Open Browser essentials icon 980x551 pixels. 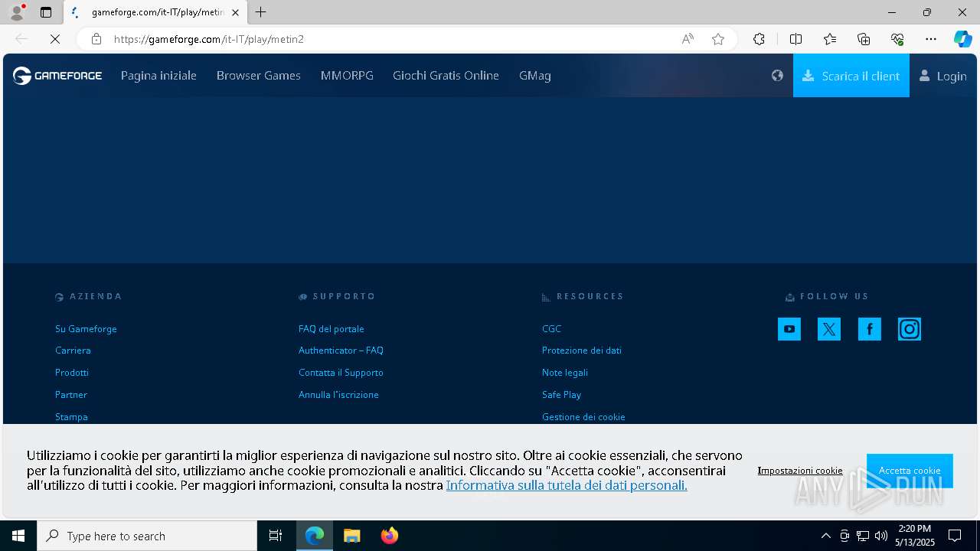pyautogui.click(x=897, y=39)
